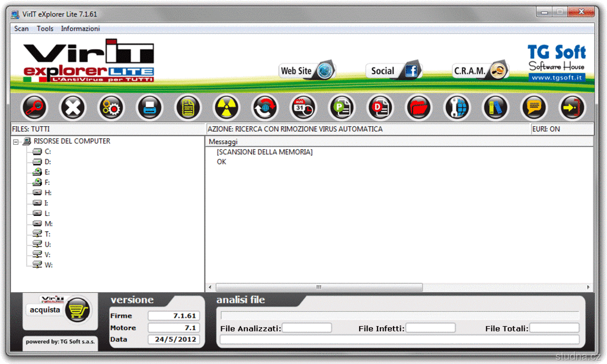Collapse the RISORSE DEL COMPUTER tree
Viewport: 607px width, 364px height.
(16, 142)
